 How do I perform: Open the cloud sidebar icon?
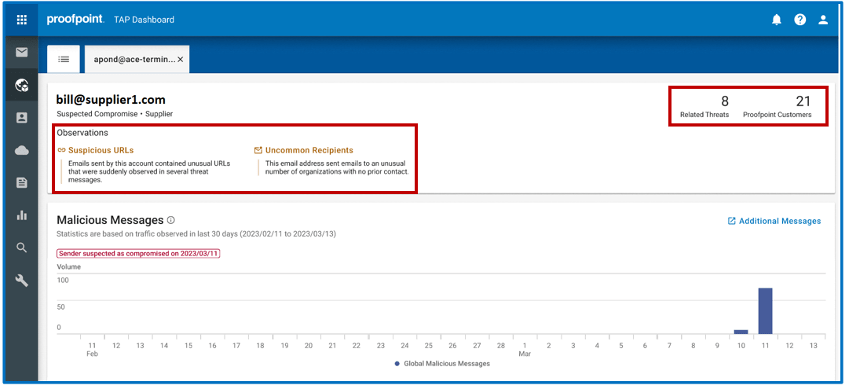click(22, 151)
